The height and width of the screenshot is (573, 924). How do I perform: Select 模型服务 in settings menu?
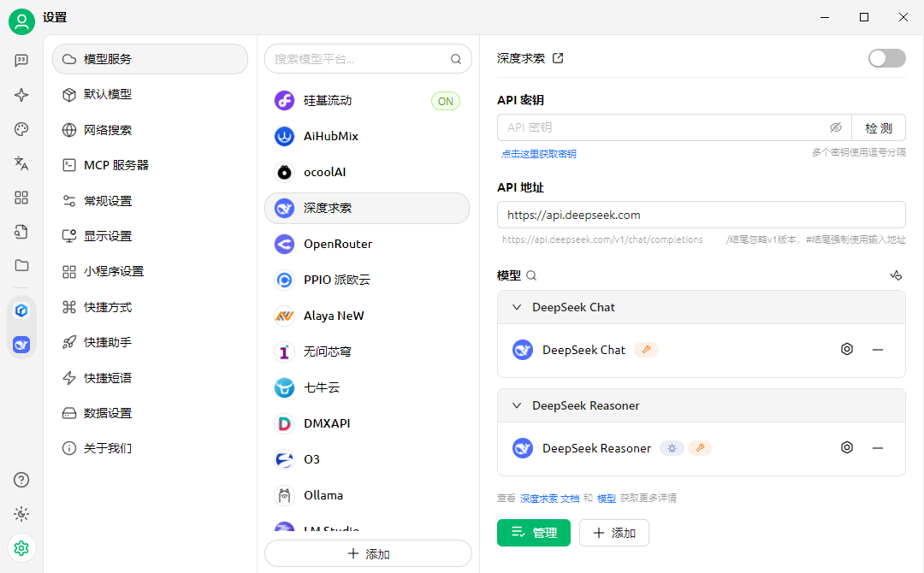click(x=151, y=59)
